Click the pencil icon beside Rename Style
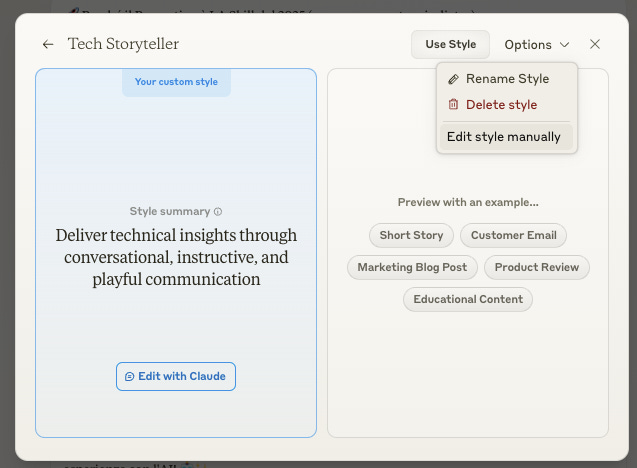This screenshot has width=637, height=468. coord(453,79)
